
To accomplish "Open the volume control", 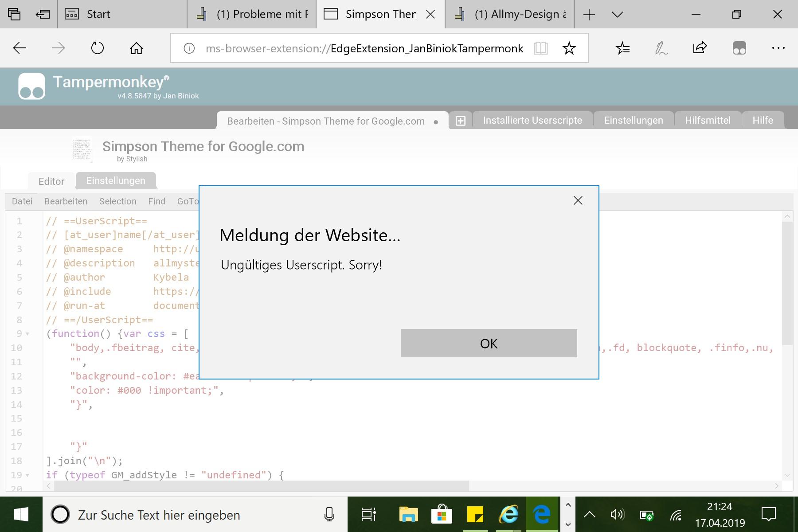I will (617, 515).
